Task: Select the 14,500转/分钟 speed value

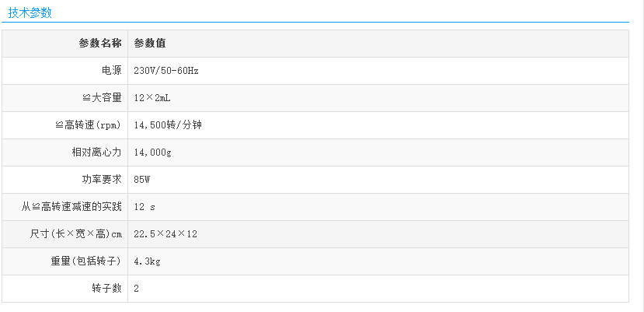Action: click(169, 125)
